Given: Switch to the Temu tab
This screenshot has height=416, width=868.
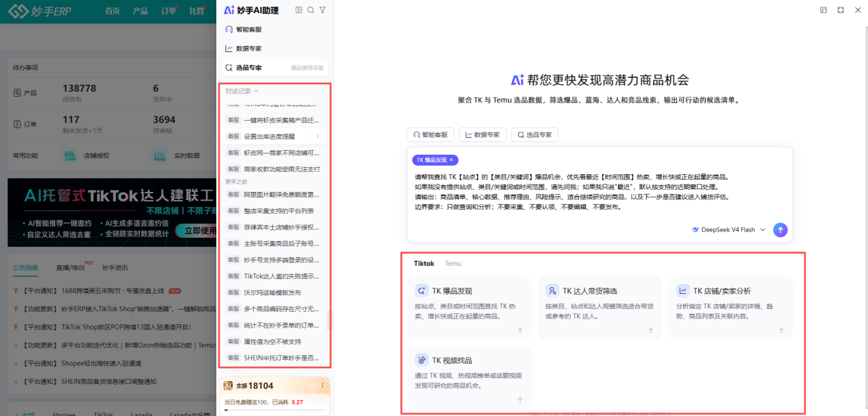Looking at the screenshot, I should 453,263.
